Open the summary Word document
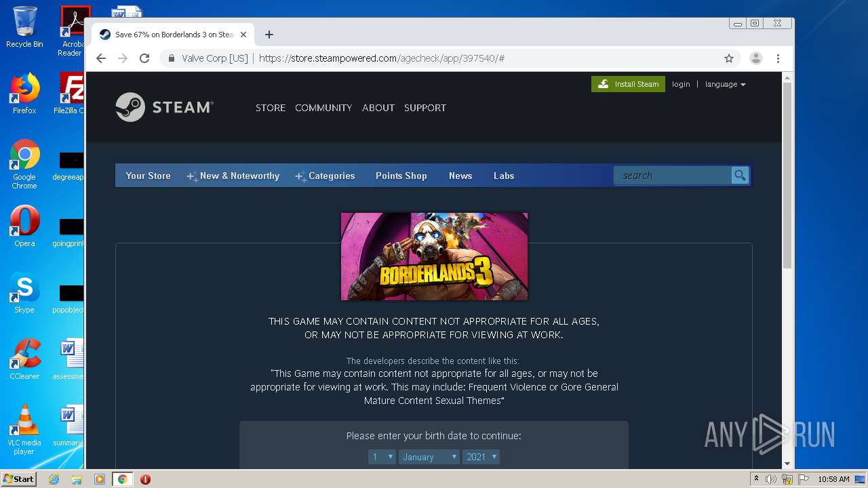 click(69, 426)
